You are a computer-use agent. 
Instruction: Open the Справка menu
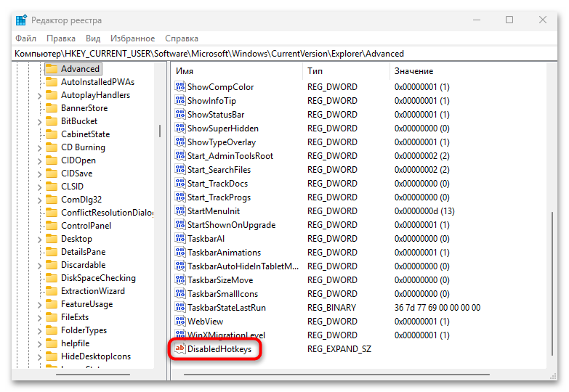[182, 38]
